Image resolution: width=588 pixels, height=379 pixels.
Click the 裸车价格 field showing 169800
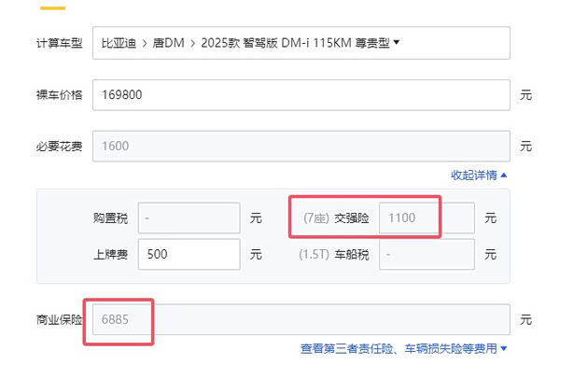coord(300,94)
